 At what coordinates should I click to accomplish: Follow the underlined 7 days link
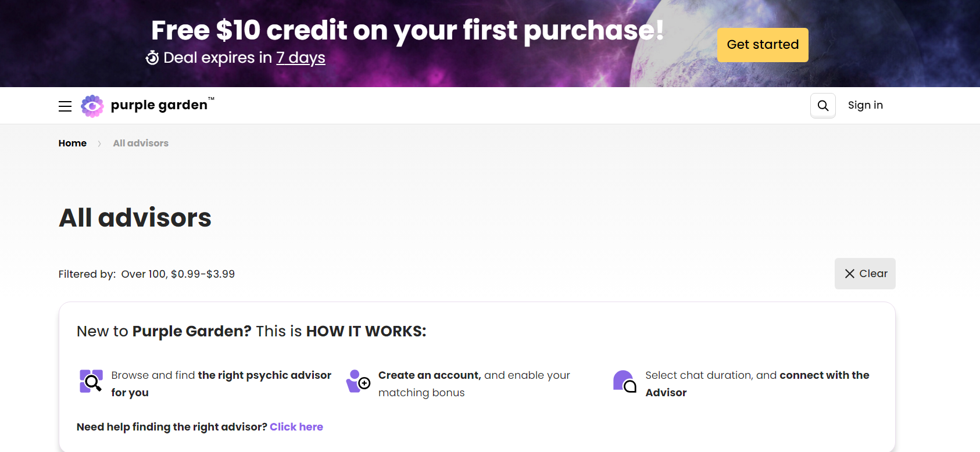(301, 58)
